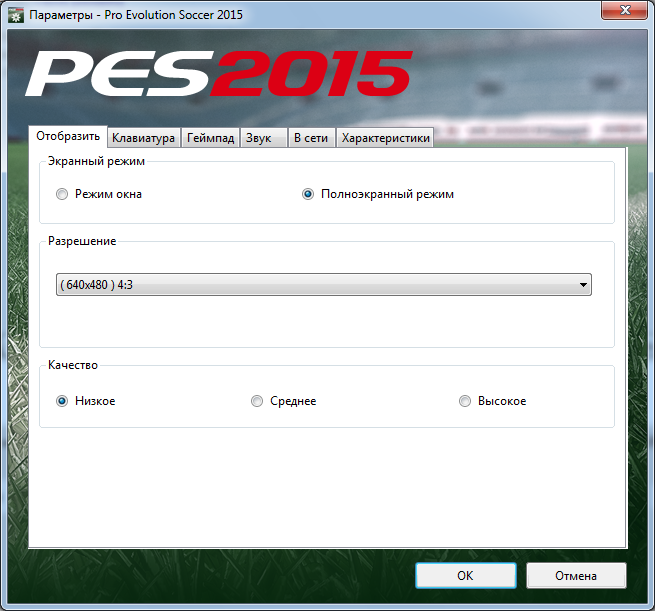Click the app icon in the title bar

(16, 15)
